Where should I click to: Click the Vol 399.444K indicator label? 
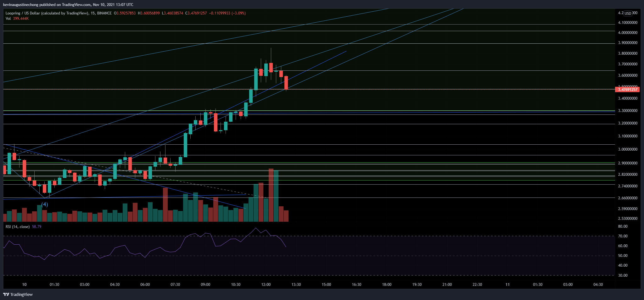coord(17,19)
